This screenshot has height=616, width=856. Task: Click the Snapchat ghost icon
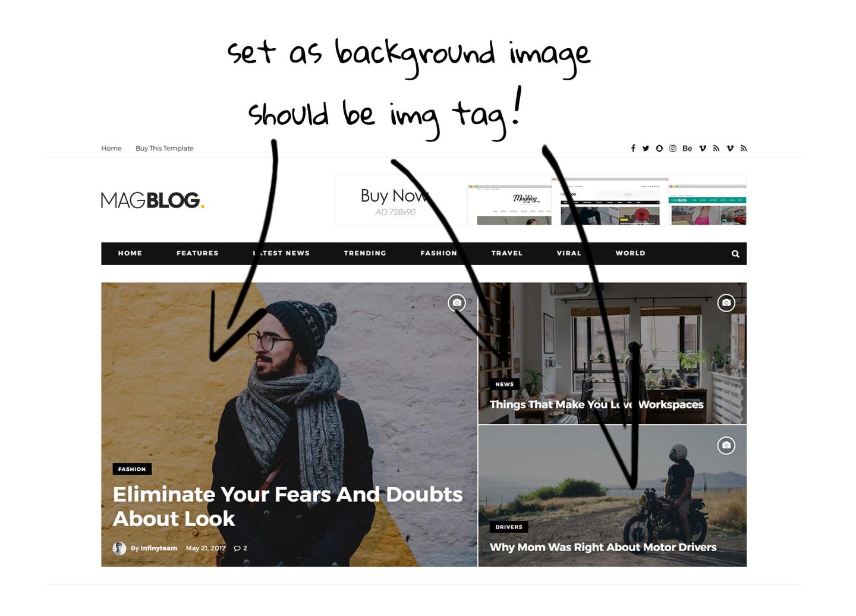659,149
